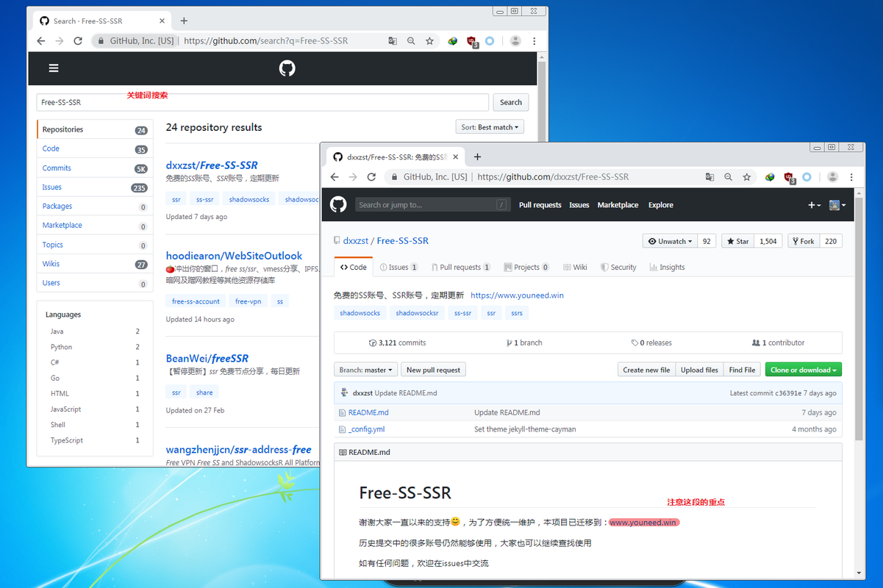Click 3,121 commits link
The width and height of the screenshot is (883, 588).
[397, 343]
